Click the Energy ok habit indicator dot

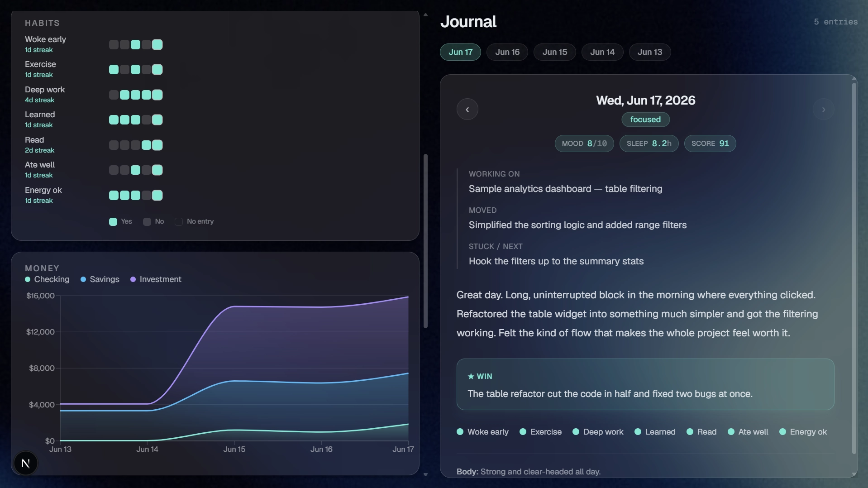coord(782,432)
